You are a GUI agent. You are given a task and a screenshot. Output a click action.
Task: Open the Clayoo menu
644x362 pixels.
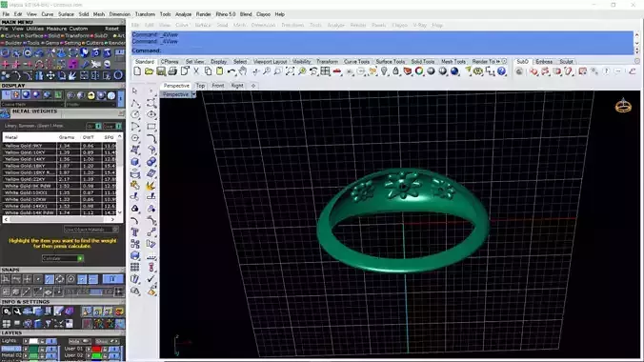263,14
